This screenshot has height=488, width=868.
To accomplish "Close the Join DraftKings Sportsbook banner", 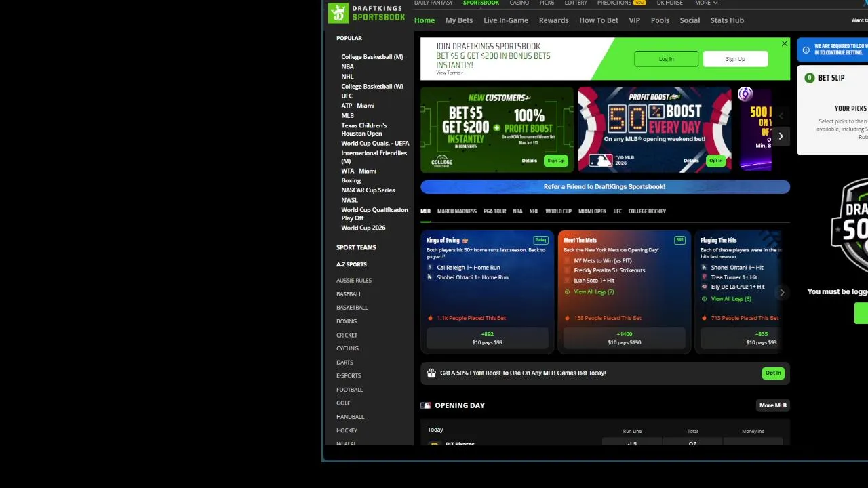I will click(x=785, y=44).
